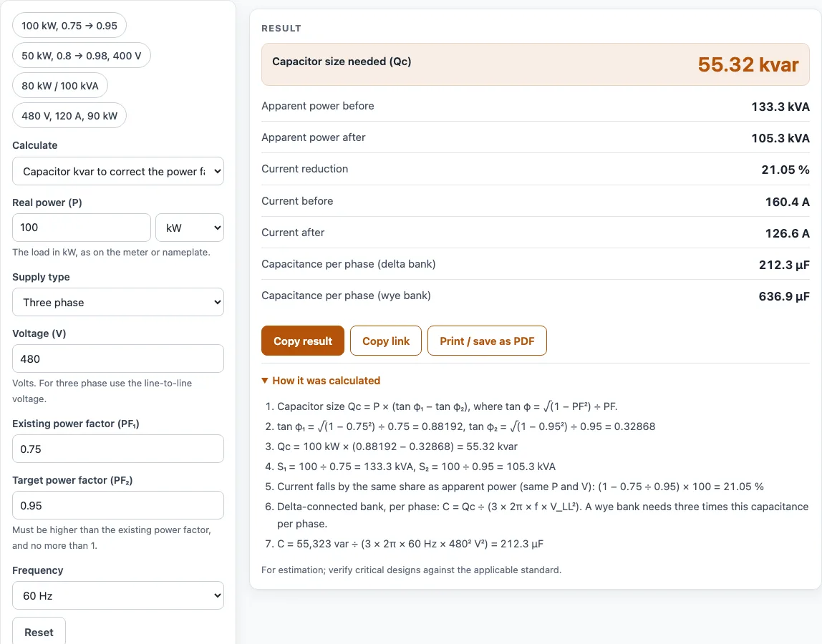
Task: Click the RESULT heading
Action: (281, 29)
